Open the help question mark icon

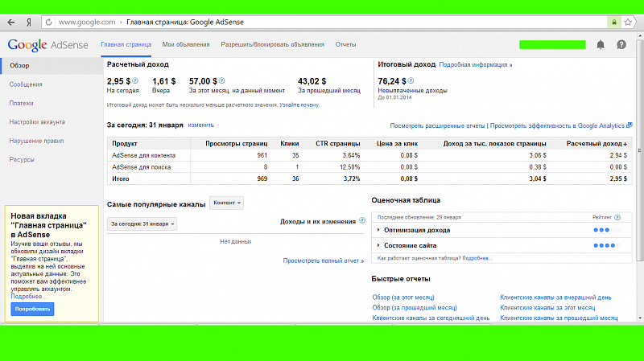tap(621, 45)
